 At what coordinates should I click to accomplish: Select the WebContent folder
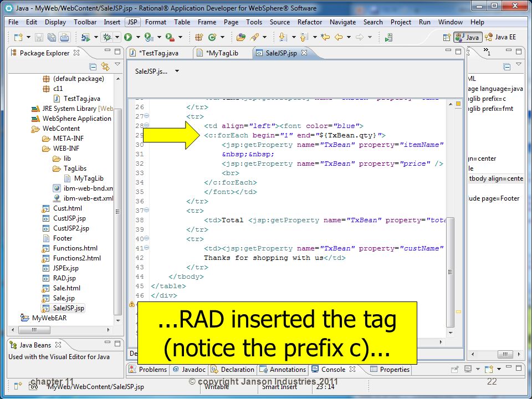61,129
